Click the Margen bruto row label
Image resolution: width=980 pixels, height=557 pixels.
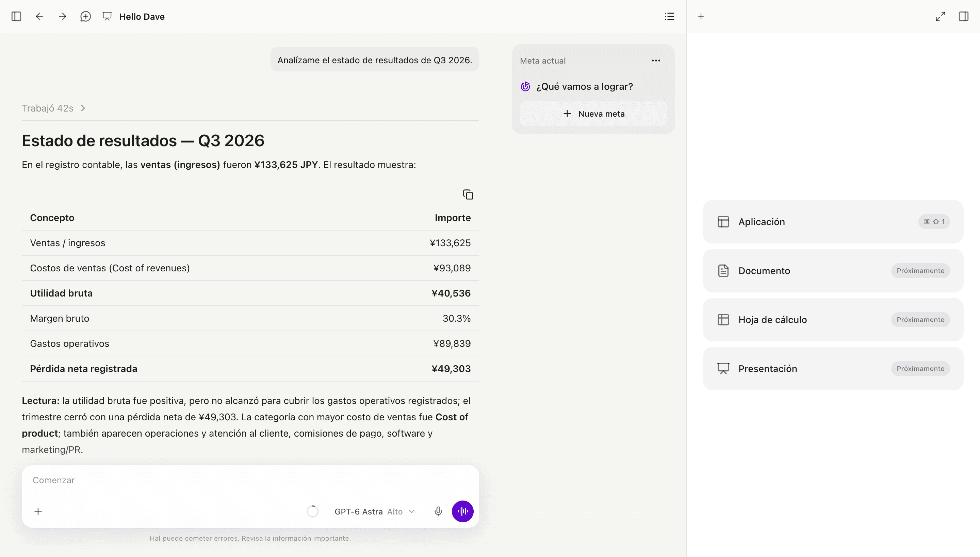[x=59, y=319]
